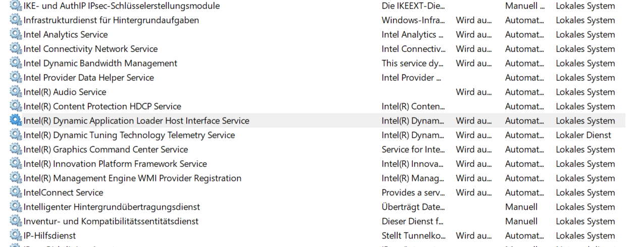The width and height of the screenshot is (644, 247).
Task: Select Inventur- und Kompatibilitätssentitätsdienst entry
Action: 111,221
